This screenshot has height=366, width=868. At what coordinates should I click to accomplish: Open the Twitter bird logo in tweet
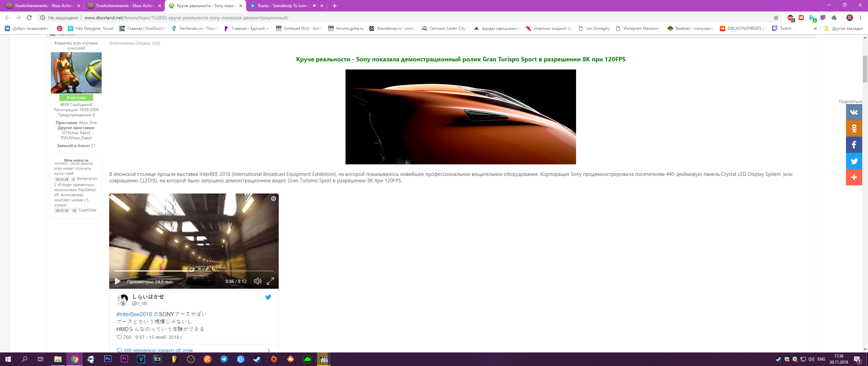point(268,297)
